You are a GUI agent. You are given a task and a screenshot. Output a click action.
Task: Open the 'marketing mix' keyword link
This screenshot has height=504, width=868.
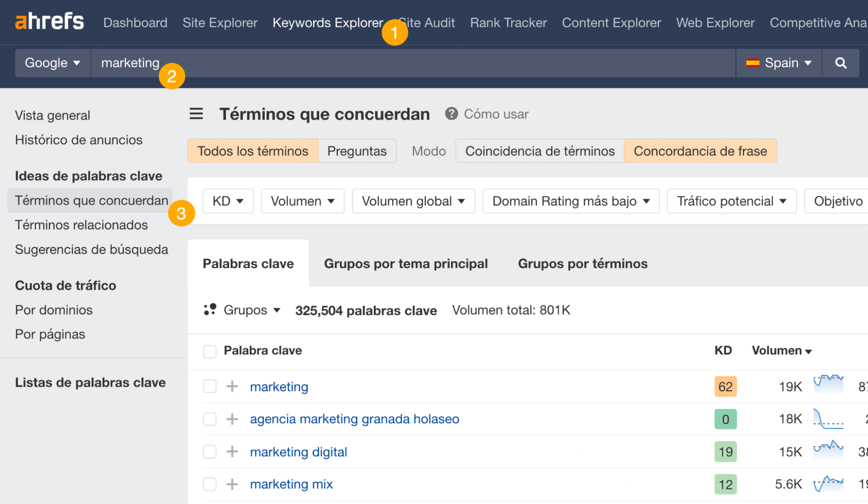pos(291,484)
